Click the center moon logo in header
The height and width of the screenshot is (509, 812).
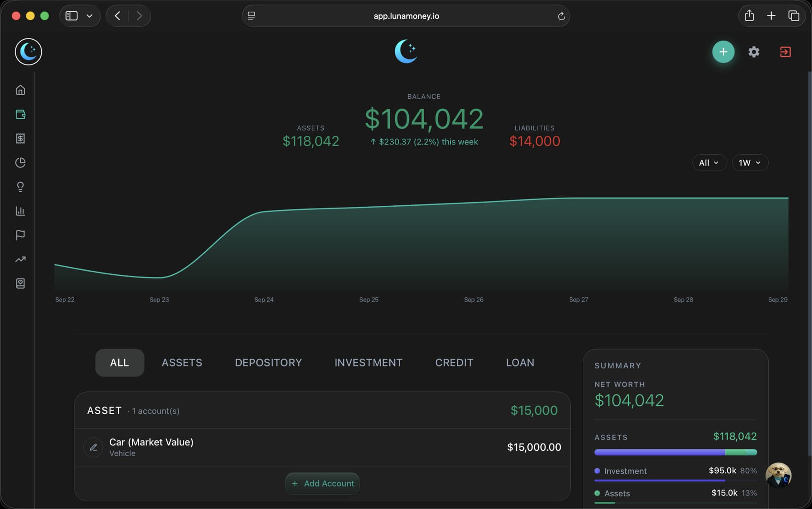(x=406, y=51)
